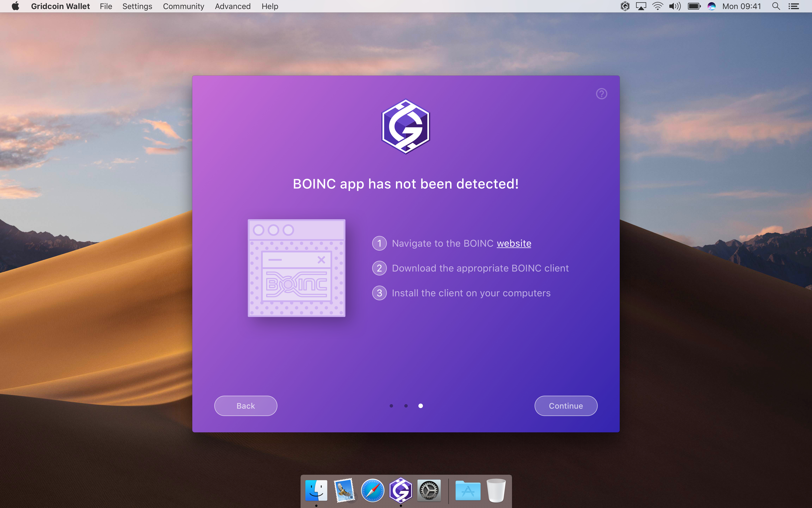812x508 pixels.
Task: Click "Install the client on your computers" text
Action: click(x=471, y=293)
